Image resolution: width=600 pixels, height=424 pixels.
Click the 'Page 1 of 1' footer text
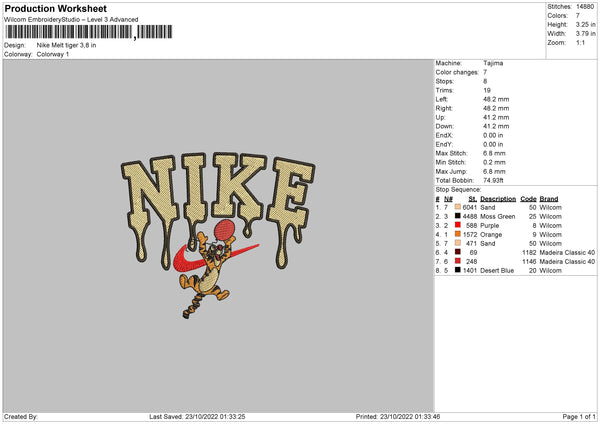tap(579, 417)
